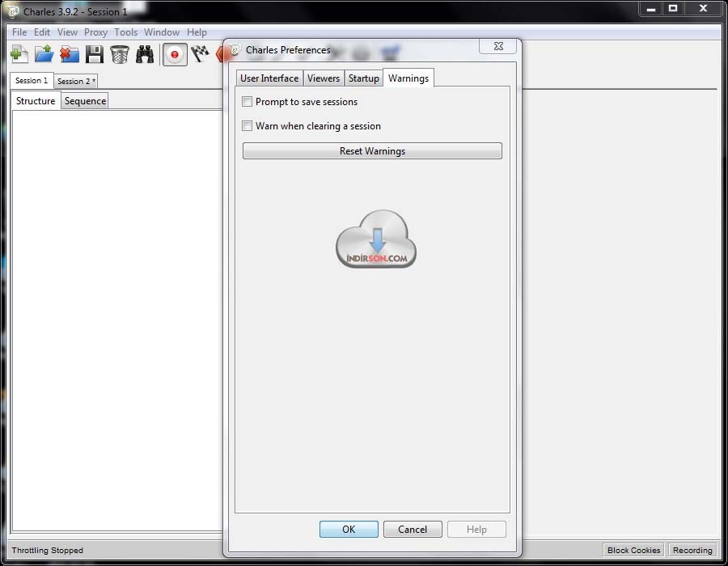
Task: Click the Reset Warnings button
Action: pyautogui.click(x=372, y=150)
